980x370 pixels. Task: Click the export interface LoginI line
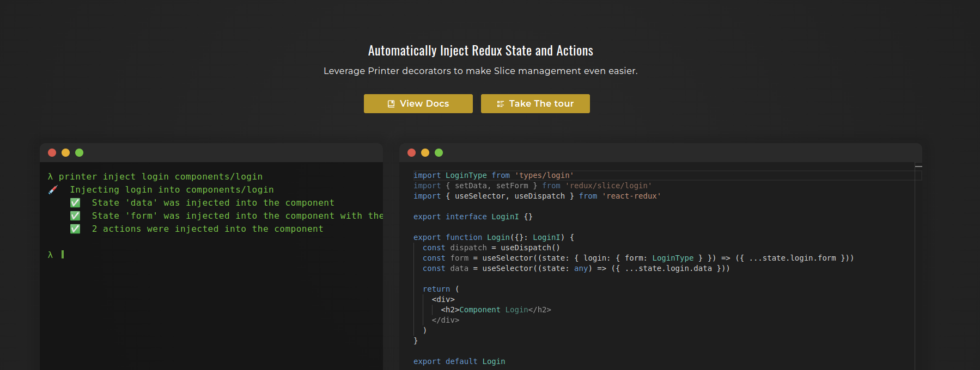472,217
